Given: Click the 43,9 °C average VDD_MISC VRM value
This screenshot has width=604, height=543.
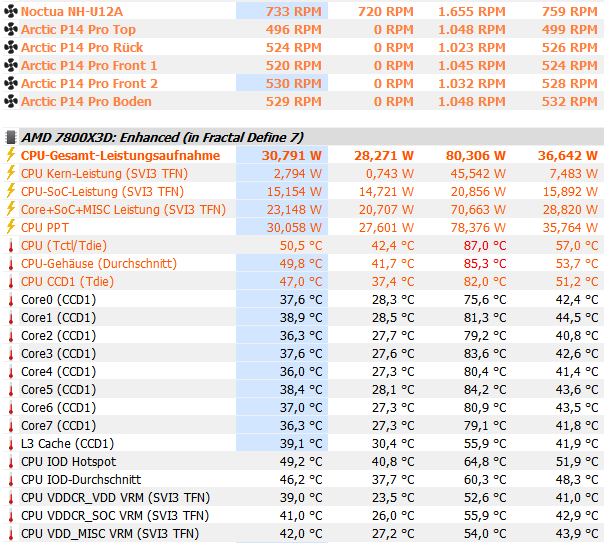Looking at the screenshot, I should coord(577,534).
